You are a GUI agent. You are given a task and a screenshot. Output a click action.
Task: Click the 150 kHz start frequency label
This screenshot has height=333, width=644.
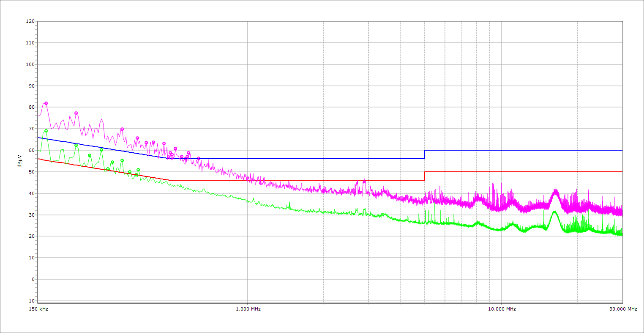[39, 309]
